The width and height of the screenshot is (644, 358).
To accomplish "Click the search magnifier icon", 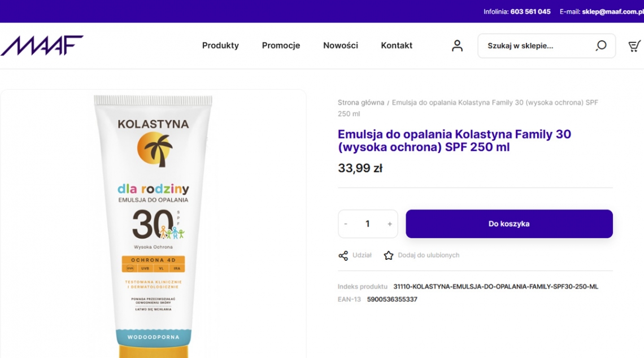I will pyautogui.click(x=601, y=46).
